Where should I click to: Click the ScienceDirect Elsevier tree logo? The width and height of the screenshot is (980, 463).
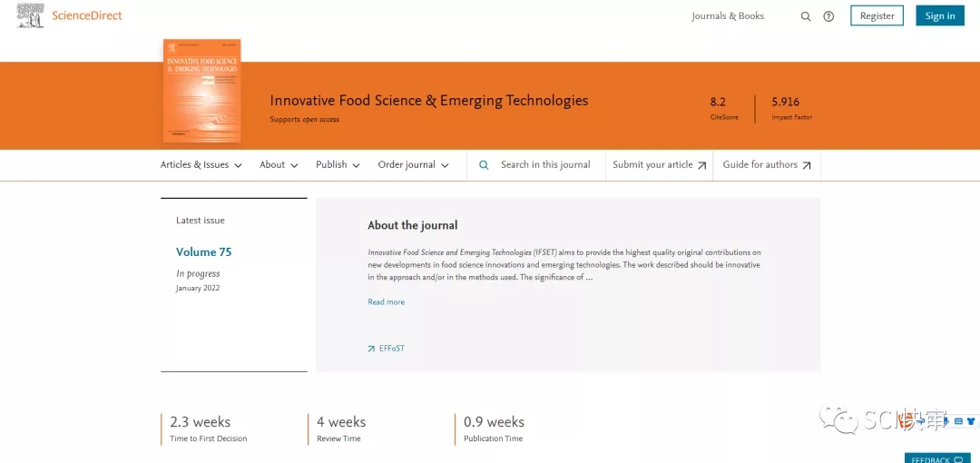point(30,15)
